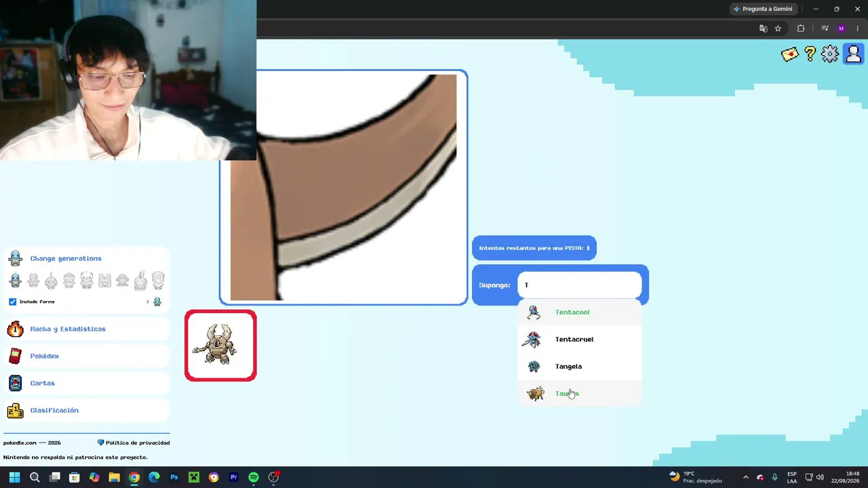Screen dimensions: 868x488
Task: Launch Premiere Pro from taskbar
Action: (234, 477)
